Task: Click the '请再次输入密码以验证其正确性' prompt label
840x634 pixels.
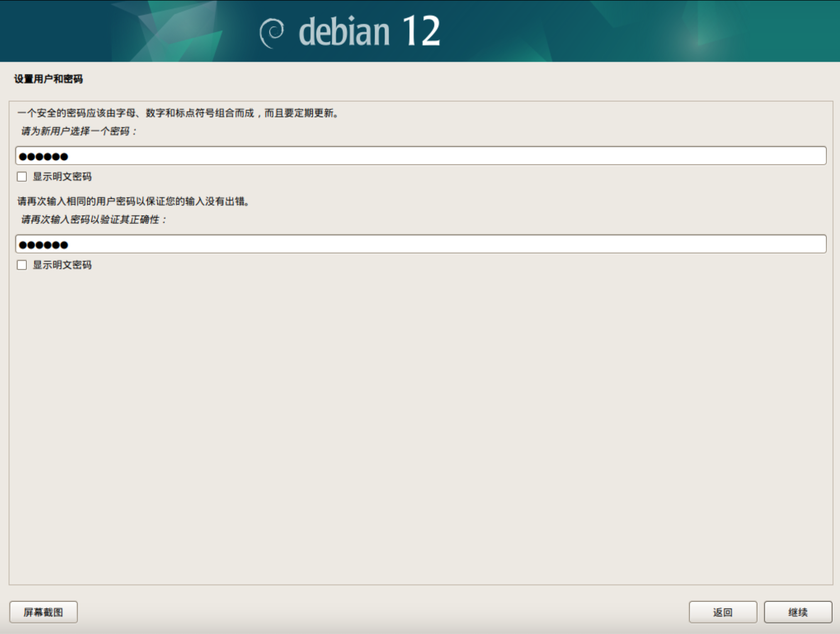Action: [93, 219]
